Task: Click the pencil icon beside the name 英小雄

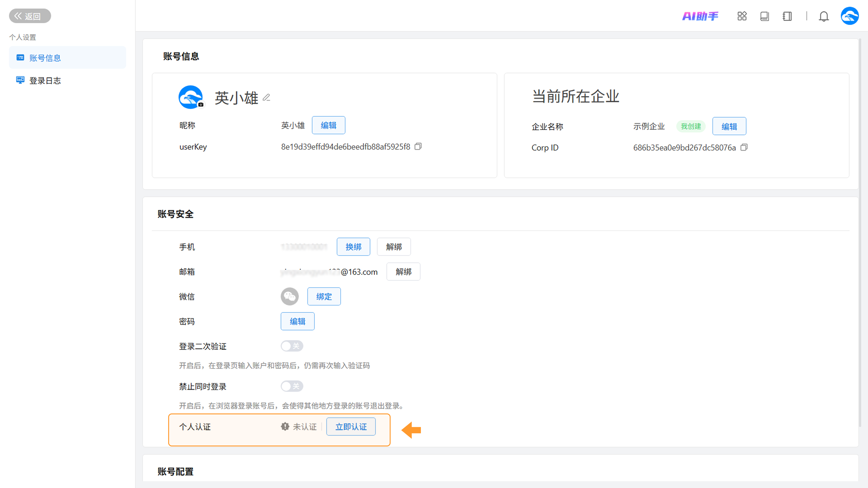Action: click(x=266, y=98)
